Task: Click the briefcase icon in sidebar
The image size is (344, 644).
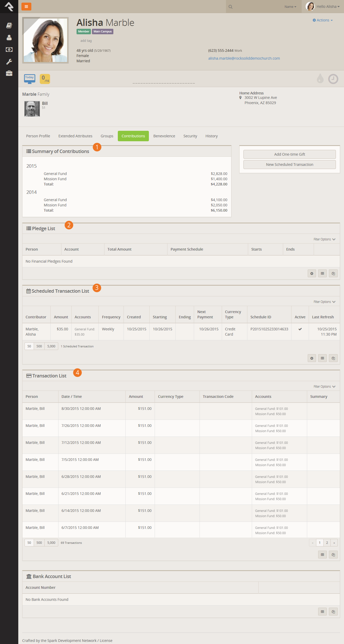Action: pyautogui.click(x=9, y=73)
